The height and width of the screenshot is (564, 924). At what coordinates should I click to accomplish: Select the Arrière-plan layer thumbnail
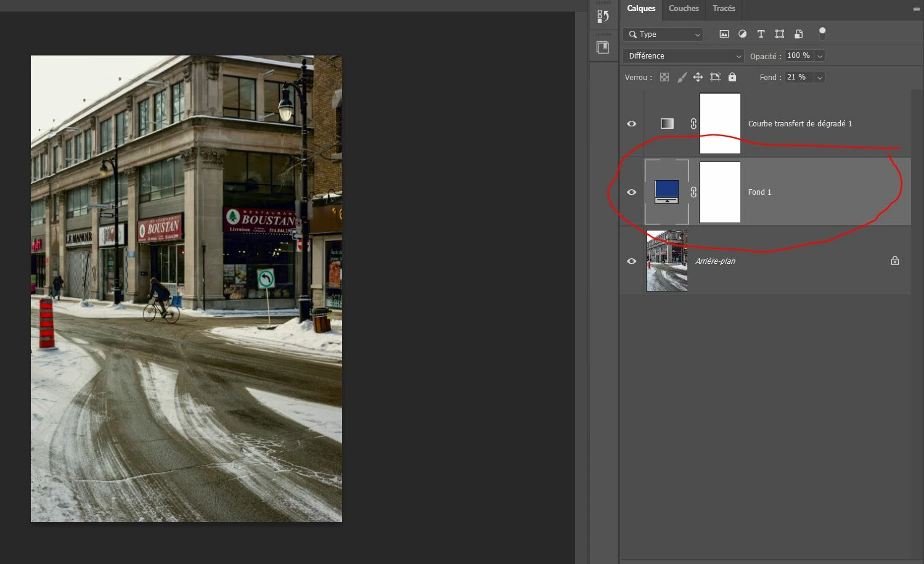(x=667, y=261)
